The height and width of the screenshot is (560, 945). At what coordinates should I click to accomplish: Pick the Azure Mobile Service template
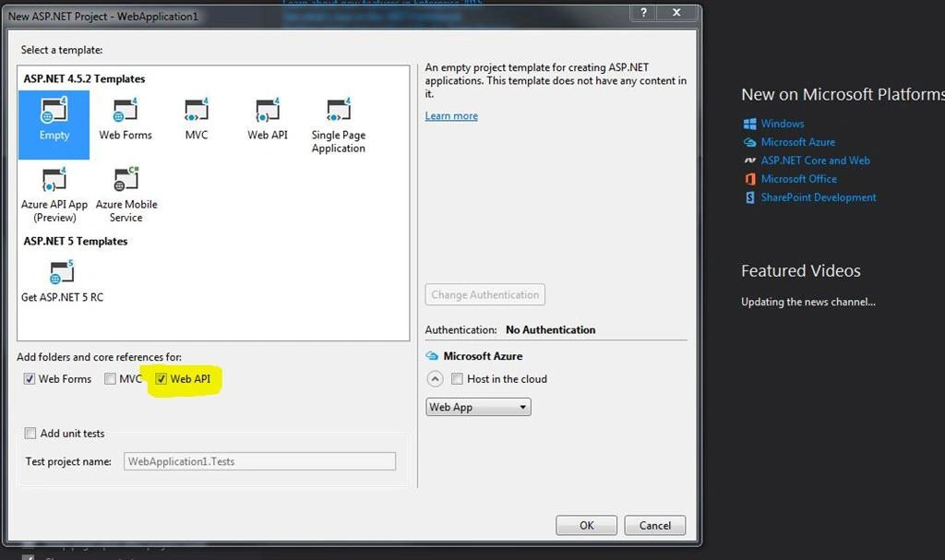(126, 196)
